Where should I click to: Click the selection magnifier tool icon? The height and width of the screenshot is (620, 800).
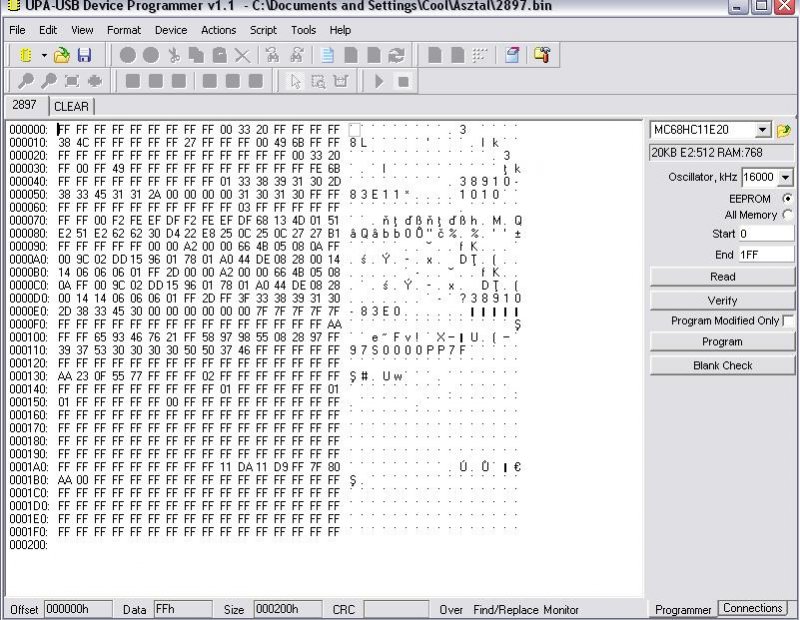tap(318, 81)
